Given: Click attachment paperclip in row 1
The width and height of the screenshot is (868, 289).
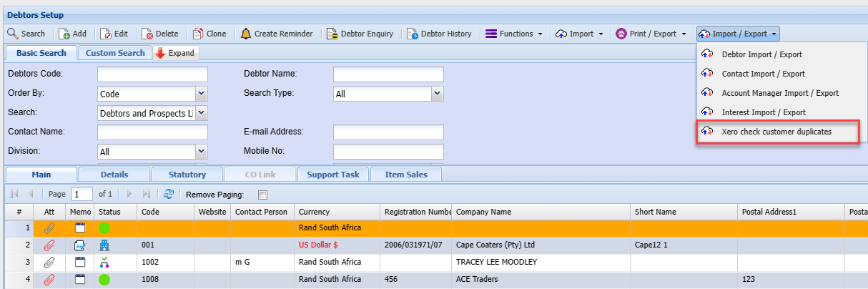Looking at the screenshot, I should pyautogui.click(x=49, y=228).
